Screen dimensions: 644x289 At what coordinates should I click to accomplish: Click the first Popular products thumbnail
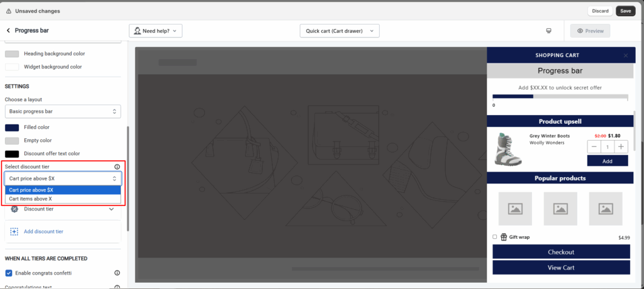(x=515, y=209)
